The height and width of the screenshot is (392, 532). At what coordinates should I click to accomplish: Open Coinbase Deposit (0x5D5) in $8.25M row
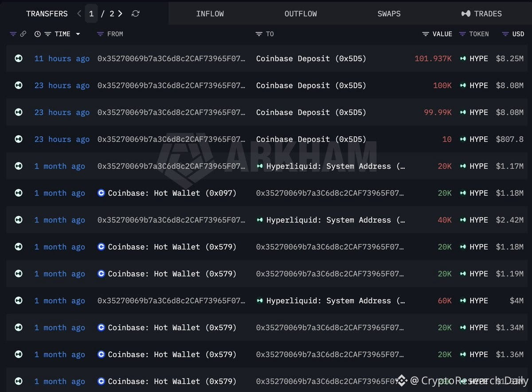click(x=311, y=58)
